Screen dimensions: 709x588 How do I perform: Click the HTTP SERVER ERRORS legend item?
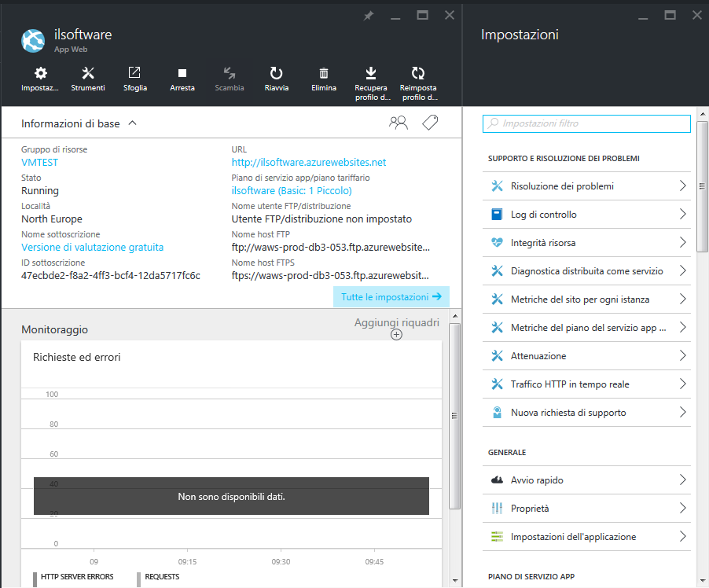click(73, 577)
